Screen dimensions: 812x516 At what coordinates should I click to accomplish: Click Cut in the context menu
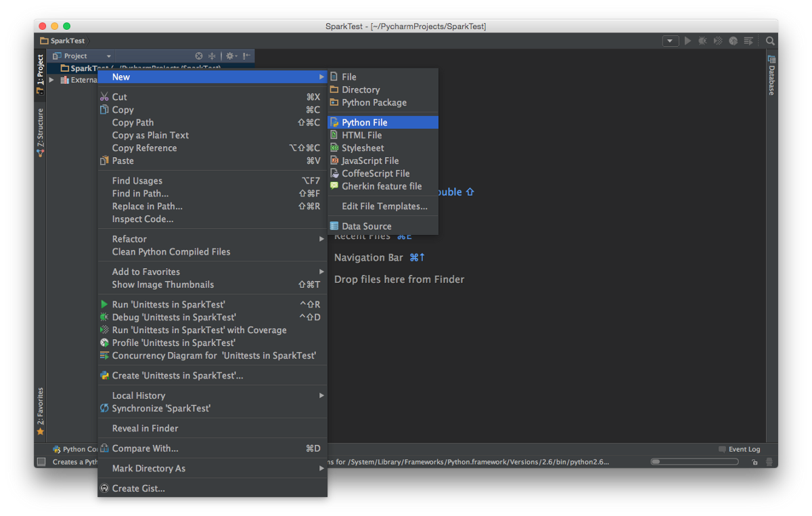click(x=212, y=97)
